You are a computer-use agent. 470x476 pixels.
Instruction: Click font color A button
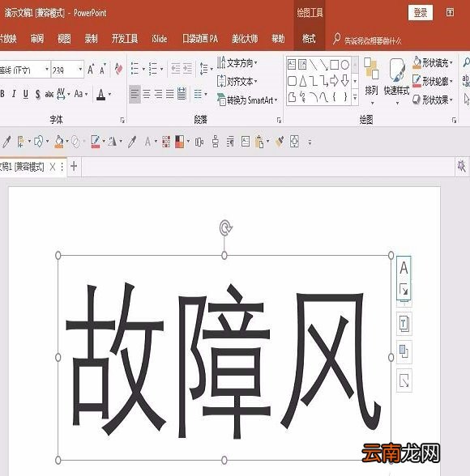point(100,94)
